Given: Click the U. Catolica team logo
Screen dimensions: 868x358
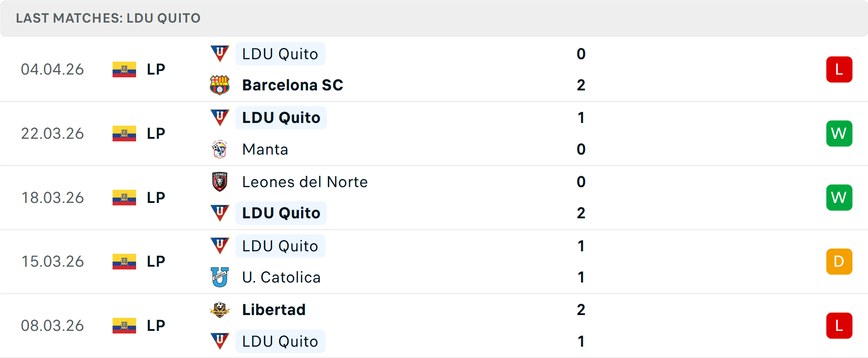Looking at the screenshot, I should tap(220, 277).
